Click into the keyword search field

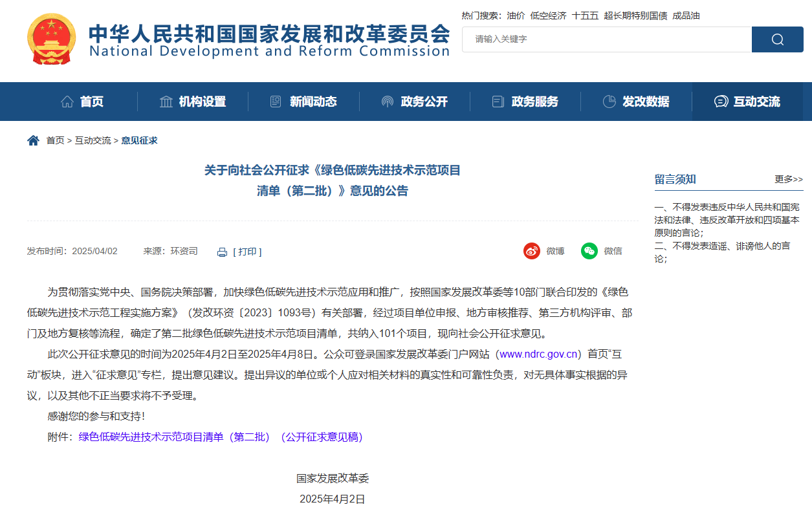[x=606, y=39]
